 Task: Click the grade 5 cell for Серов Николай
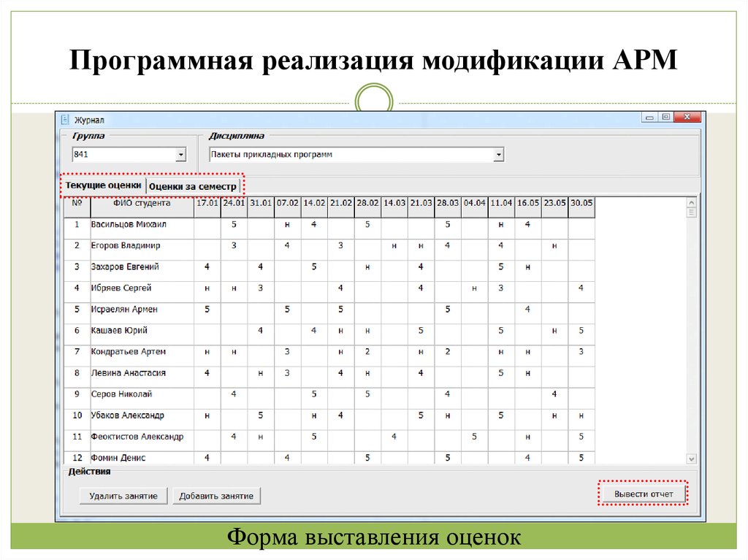(x=313, y=394)
